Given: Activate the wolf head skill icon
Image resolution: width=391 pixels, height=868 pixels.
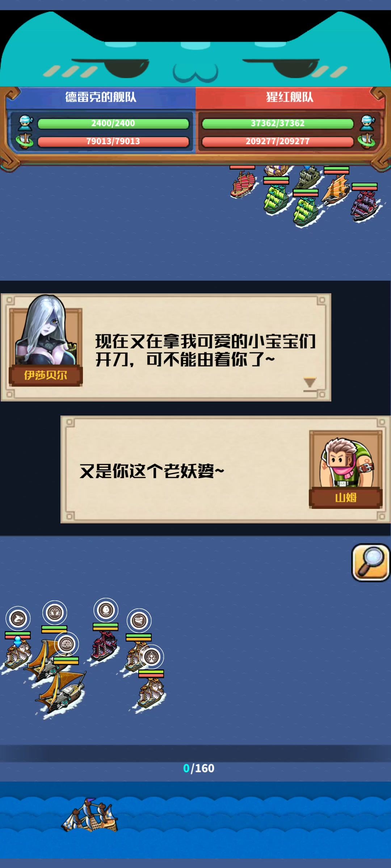Looking at the screenshot, I should click(x=18, y=618).
